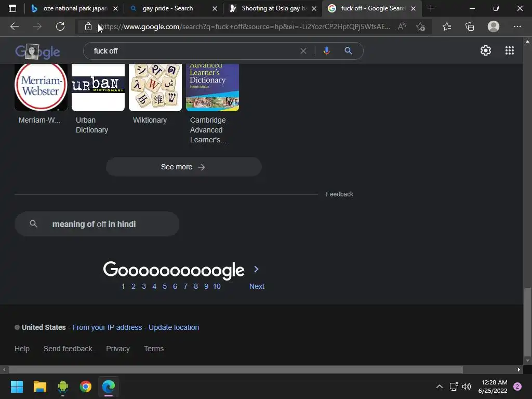Click the Feedback link
The height and width of the screenshot is (399, 532).
(x=340, y=194)
